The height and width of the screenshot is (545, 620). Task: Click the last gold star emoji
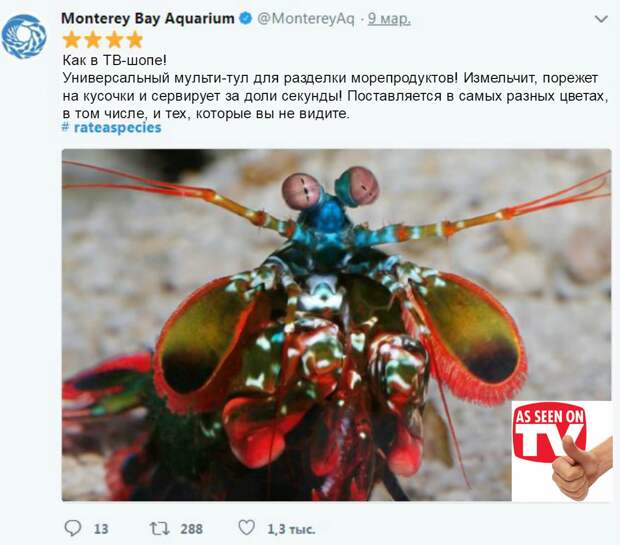135,40
